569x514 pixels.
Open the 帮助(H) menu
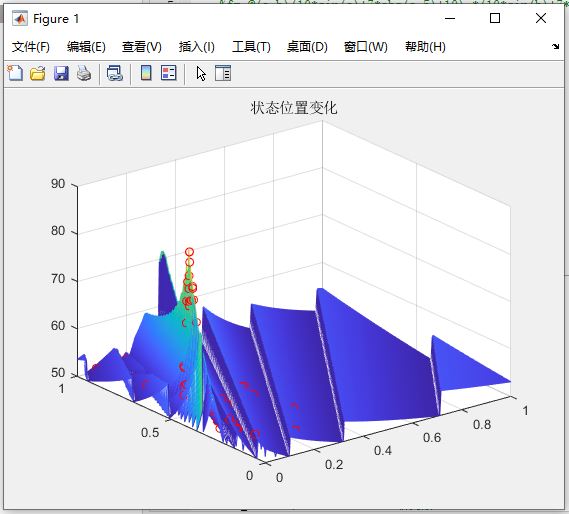425,47
